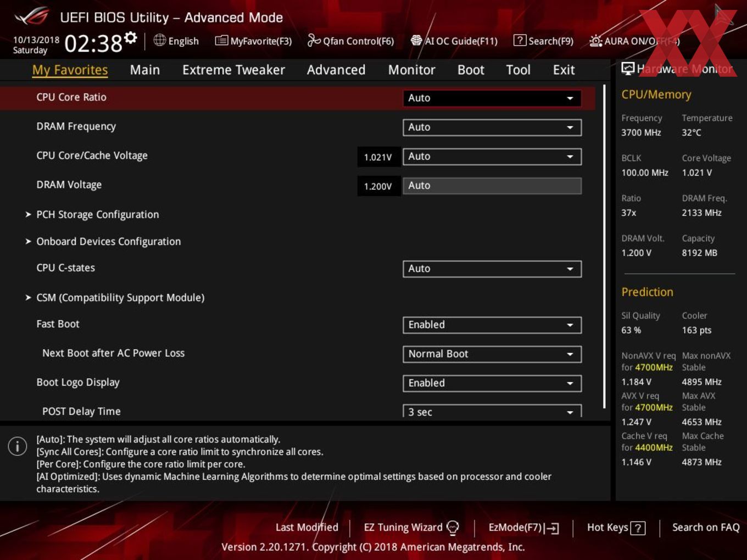Open AI OC Guide(F11)
The height and width of the screenshot is (560, 747).
(x=454, y=41)
